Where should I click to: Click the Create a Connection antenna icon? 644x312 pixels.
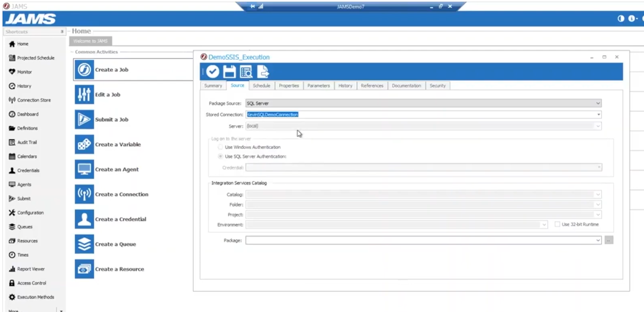pyautogui.click(x=84, y=194)
